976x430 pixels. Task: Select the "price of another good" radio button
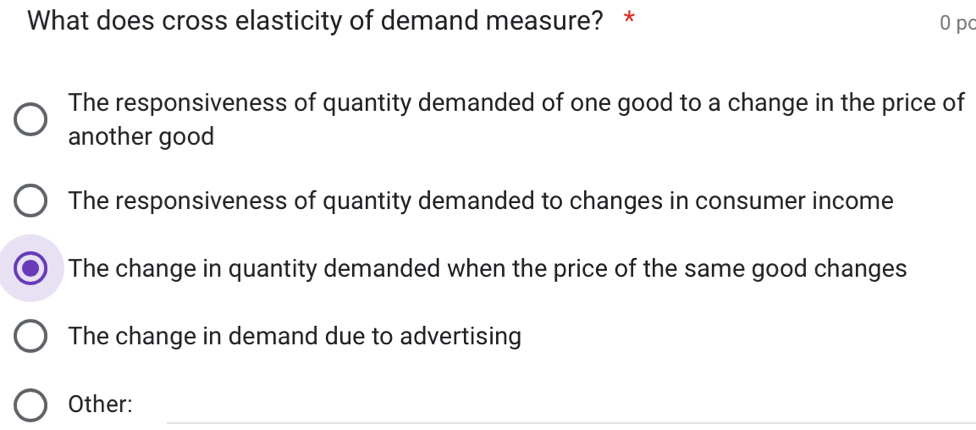(x=31, y=119)
